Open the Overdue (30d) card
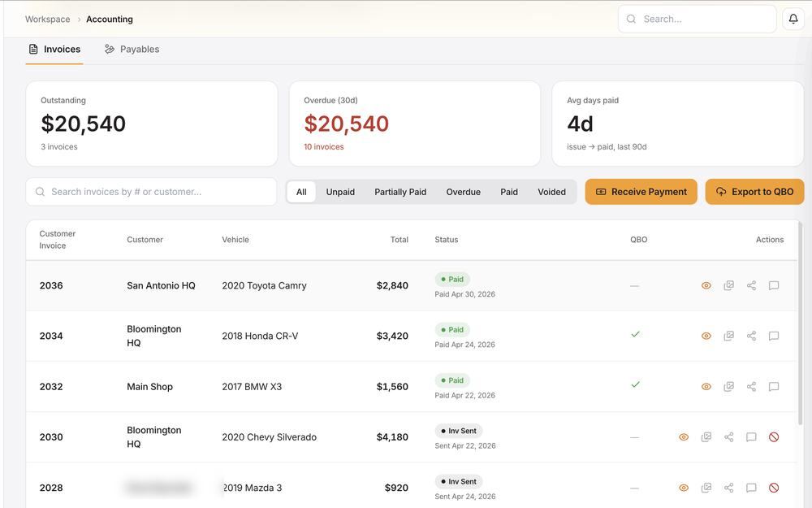This screenshot has height=508, width=812. [x=415, y=124]
